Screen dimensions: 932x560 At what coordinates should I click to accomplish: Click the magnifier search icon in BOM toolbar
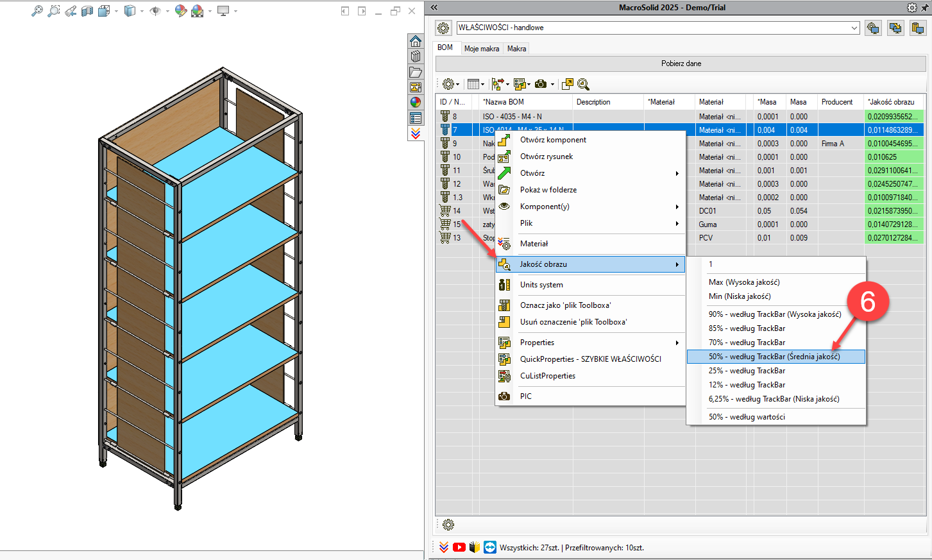click(x=583, y=84)
